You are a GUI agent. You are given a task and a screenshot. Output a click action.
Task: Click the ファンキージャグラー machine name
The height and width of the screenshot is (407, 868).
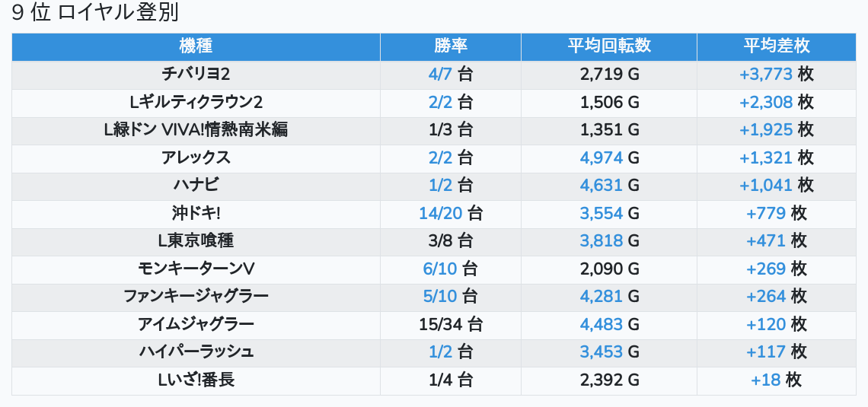point(196,297)
